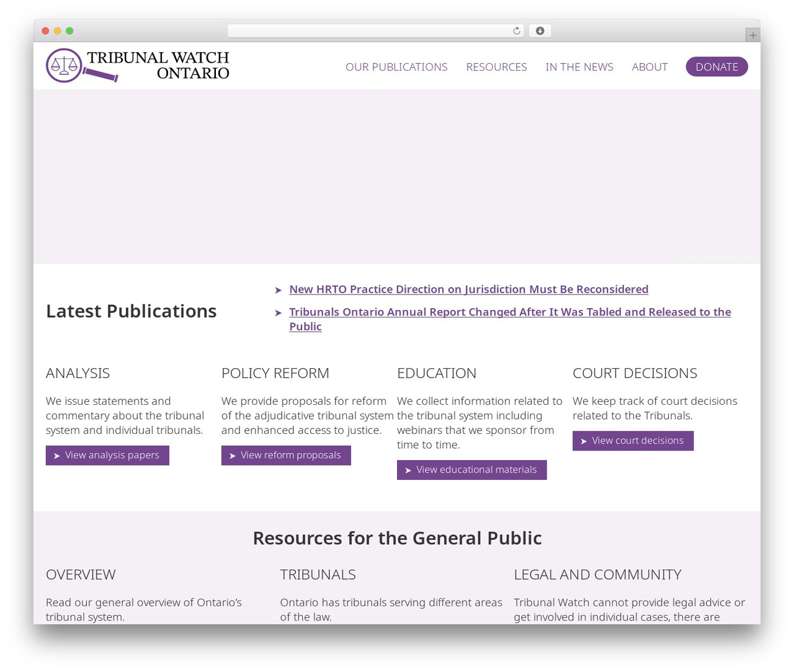View educational materials button
The height and width of the screenshot is (672, 794).
coord(471,470)
